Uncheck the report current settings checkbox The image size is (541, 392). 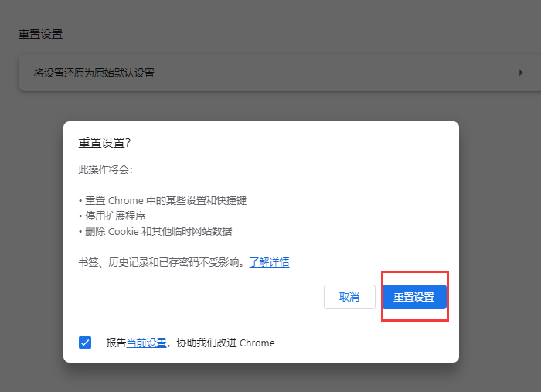point(85,343)
